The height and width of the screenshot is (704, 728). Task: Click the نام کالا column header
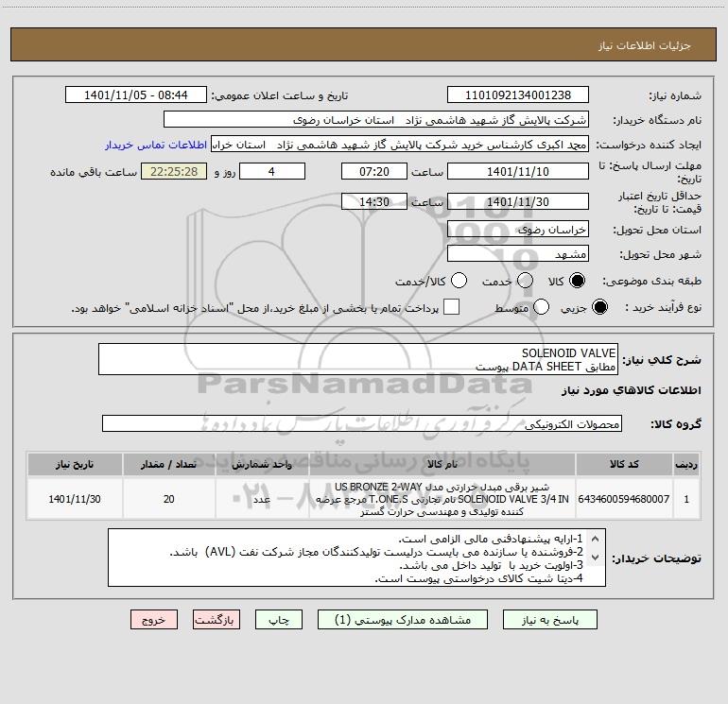[x=442, y=464]
